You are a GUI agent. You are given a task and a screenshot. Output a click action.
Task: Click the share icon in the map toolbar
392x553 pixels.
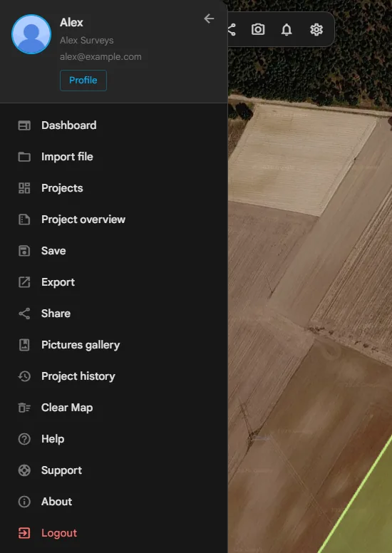pyautogui.click(x=232, y=30)
